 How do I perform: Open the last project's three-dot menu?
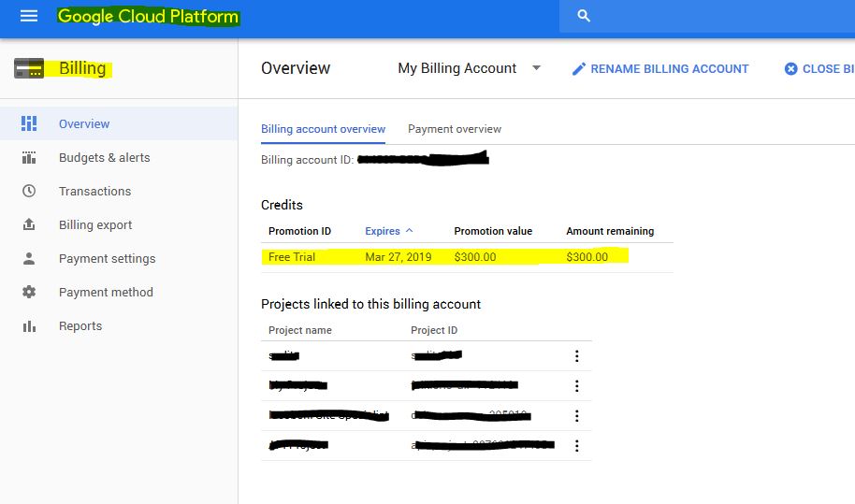[x=576, y=446]
